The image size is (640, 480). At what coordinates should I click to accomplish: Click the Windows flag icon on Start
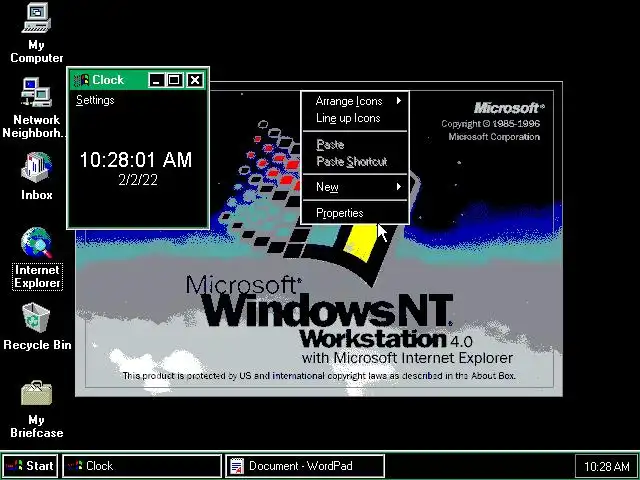tap(15, 466)
